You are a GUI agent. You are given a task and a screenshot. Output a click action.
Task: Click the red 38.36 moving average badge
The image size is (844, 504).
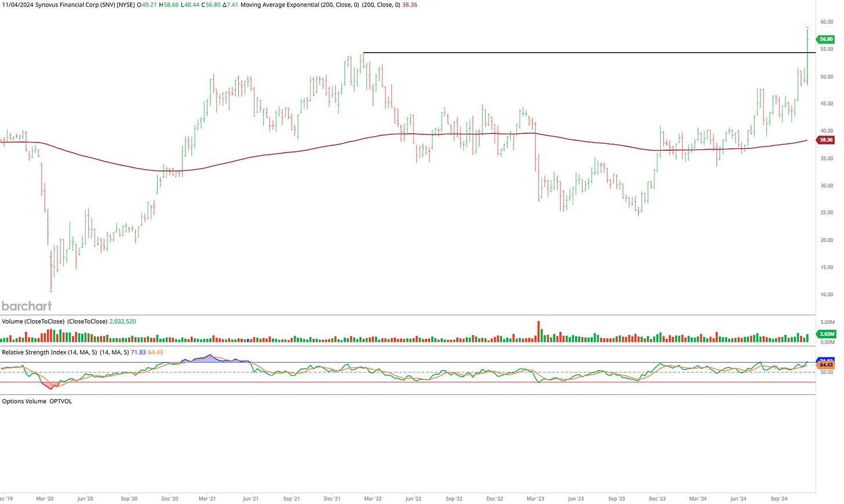point(825,140)
